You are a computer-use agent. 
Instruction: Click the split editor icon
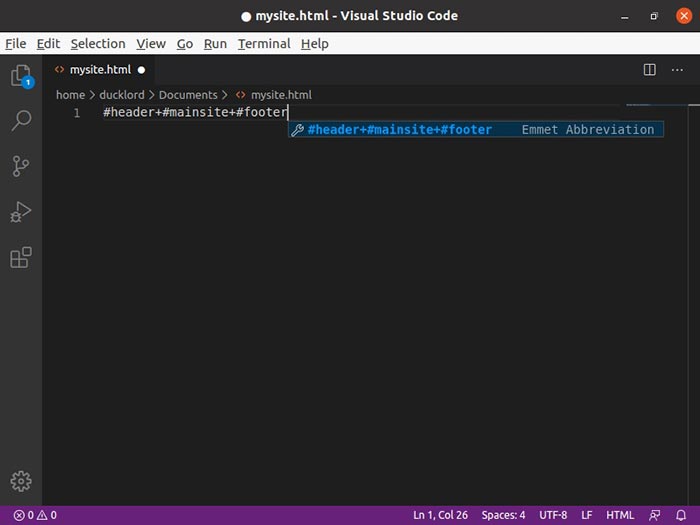pyautogui.click(x=649, y=70)
